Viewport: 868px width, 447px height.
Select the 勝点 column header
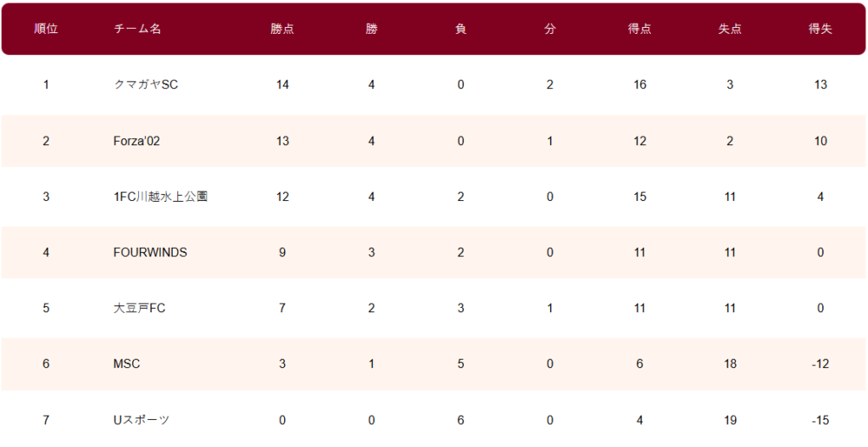click(x=282, y=30)
